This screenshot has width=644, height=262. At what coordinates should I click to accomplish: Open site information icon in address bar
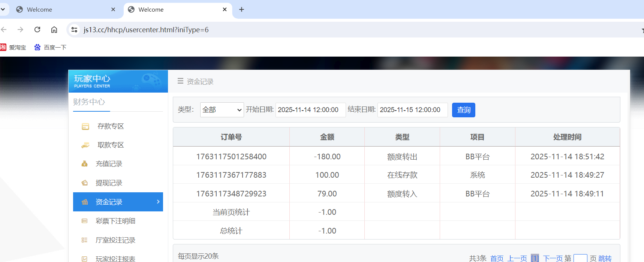(74, 30)
